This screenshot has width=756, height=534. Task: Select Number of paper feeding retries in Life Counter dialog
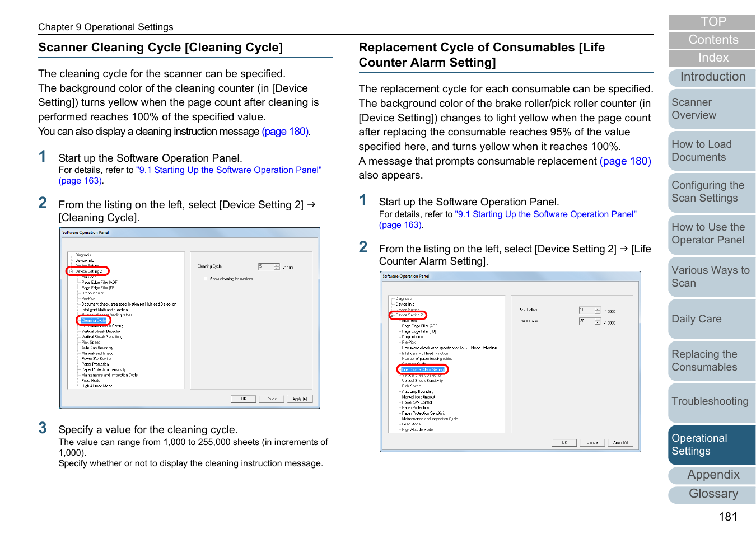click(427, 359)
